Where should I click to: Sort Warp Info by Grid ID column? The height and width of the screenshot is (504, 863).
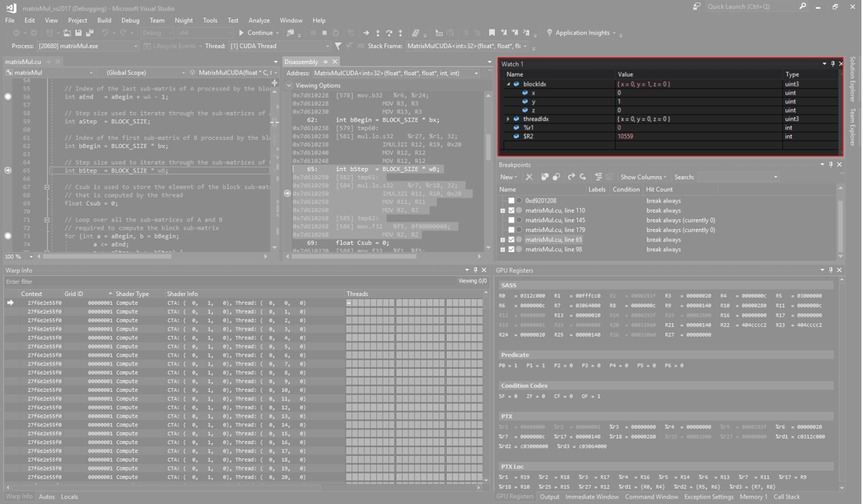74,294
